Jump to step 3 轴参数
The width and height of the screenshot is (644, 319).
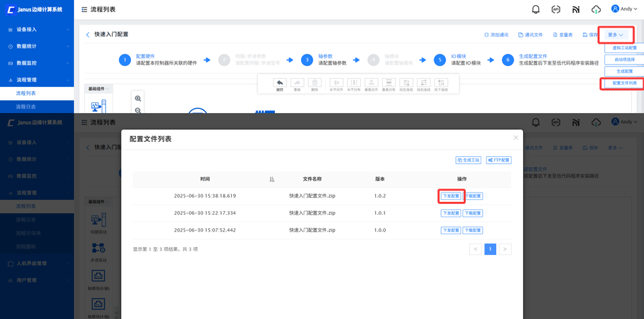307,60
